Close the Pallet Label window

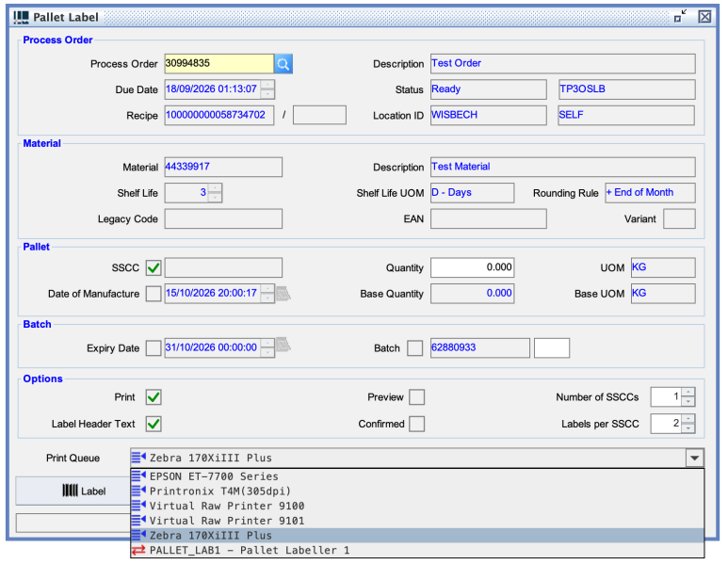click(704, 17)
